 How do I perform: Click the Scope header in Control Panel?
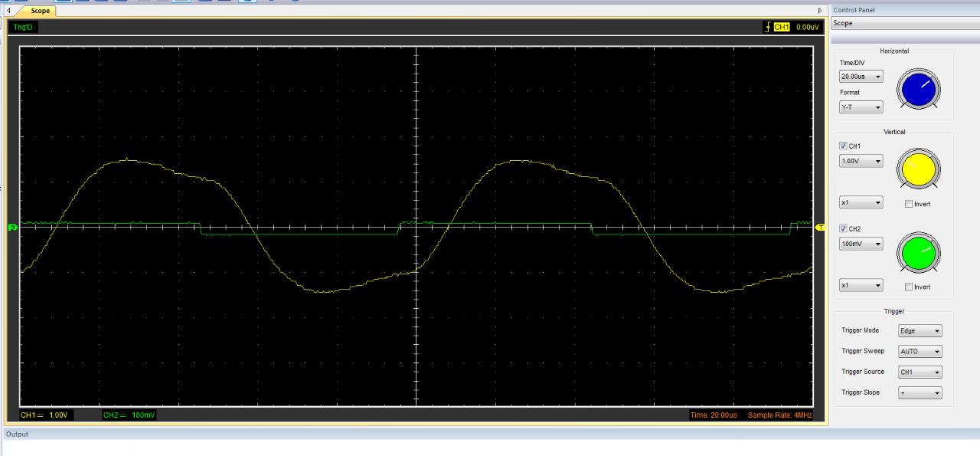(x=842, y=23)
